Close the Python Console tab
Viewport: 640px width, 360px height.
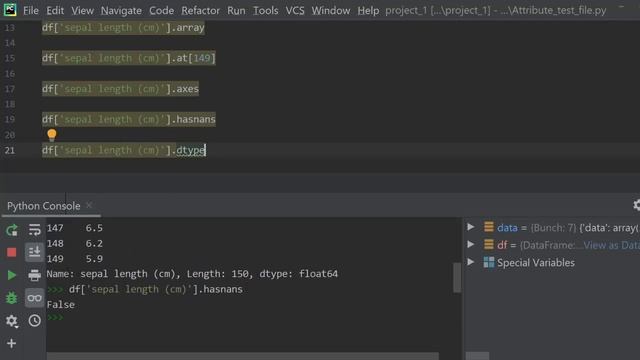89,205
